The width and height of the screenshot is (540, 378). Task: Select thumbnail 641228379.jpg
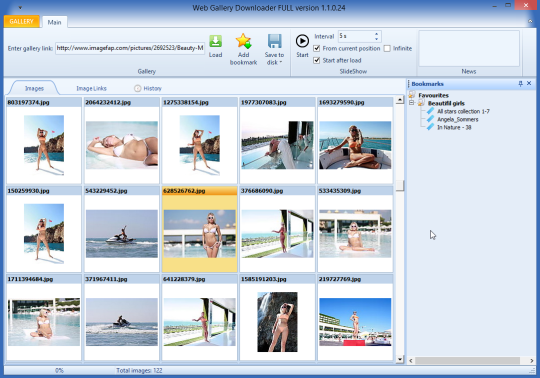point(199,318)
